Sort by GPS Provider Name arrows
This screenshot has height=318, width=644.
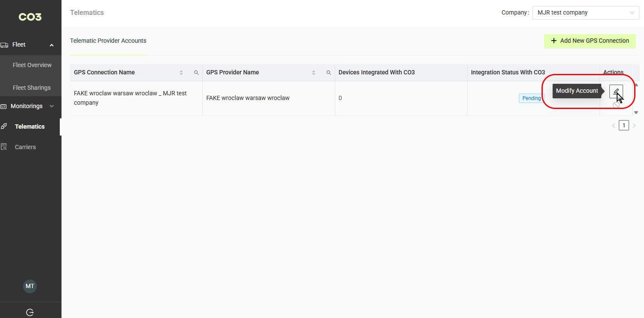[313, 73]
